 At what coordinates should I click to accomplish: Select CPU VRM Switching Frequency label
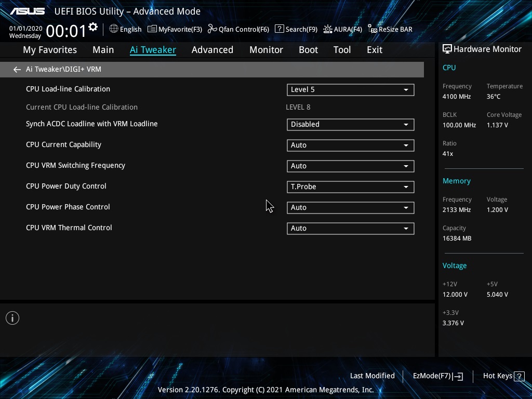[x=75, y=165]
